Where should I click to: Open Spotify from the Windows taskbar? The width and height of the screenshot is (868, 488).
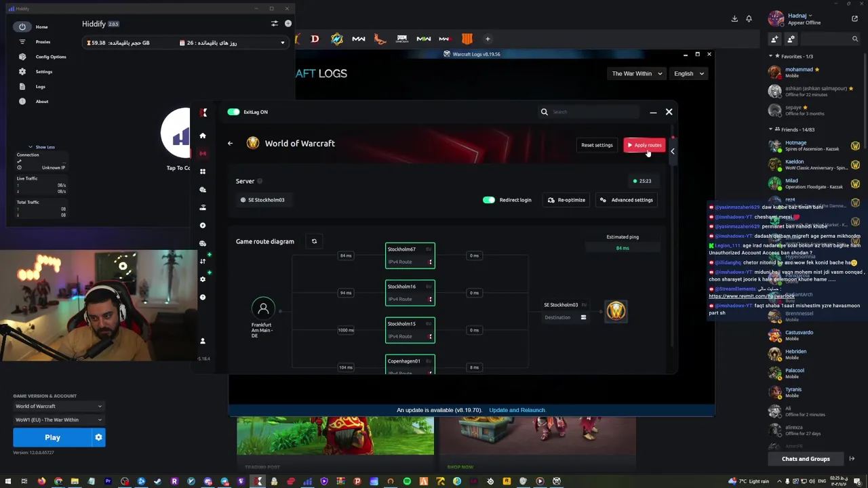pyautogui.click(x=407, y=481)
